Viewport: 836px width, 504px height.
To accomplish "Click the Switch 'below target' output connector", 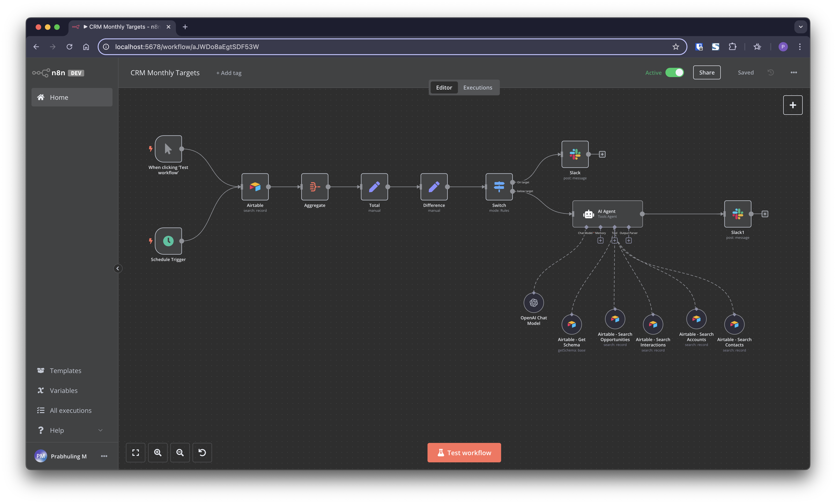I will point(512,191).
